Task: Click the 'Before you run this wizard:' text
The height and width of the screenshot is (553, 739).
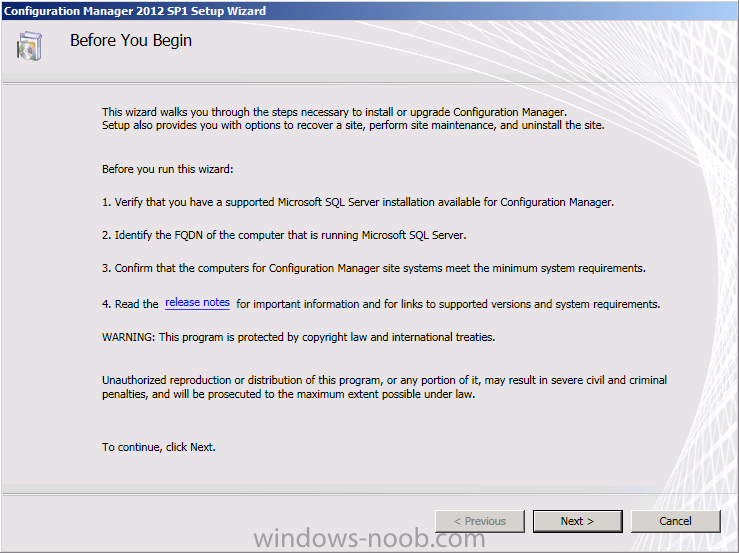Action: coord(168,169)
